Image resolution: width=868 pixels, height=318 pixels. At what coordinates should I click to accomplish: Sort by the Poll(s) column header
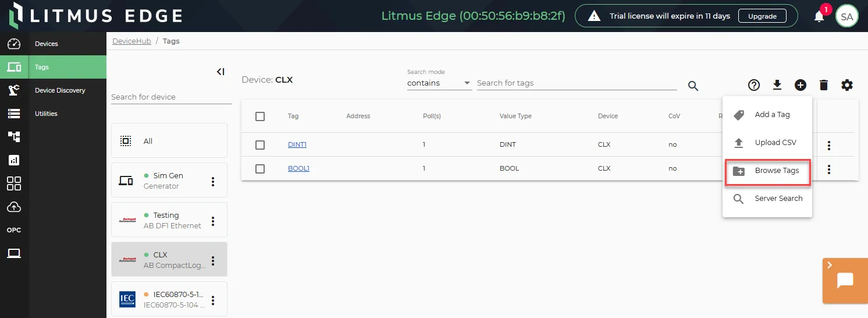tap(432, 116)
